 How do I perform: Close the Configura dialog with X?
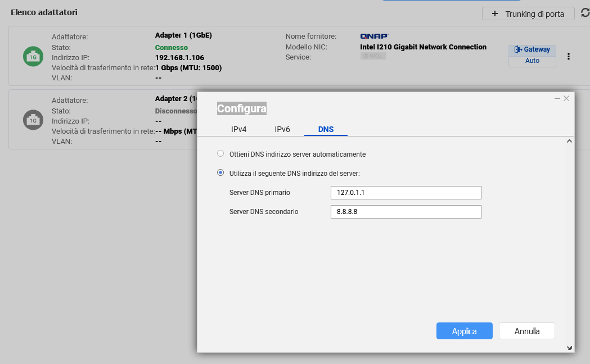pos(566,98)
